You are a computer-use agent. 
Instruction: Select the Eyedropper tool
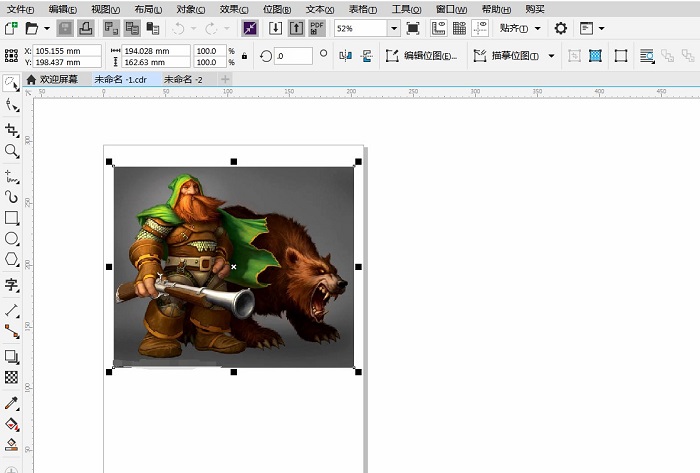12,402
